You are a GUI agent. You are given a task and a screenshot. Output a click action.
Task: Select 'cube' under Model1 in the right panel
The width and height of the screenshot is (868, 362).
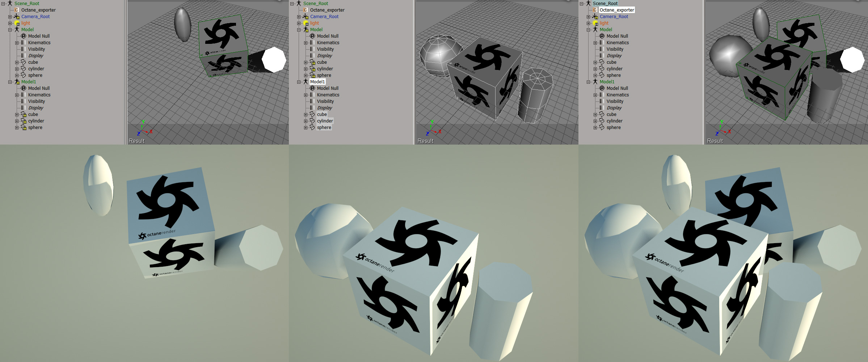pos(611,115)
